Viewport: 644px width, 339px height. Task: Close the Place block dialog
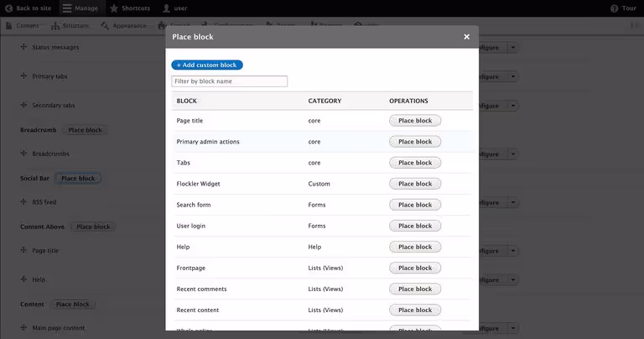(466, 37)
